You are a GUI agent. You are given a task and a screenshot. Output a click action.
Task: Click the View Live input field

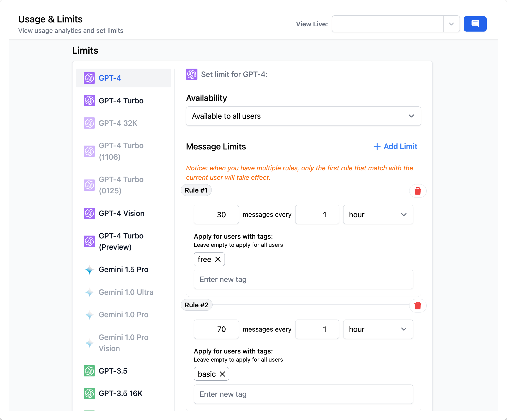(x=388, y=24)
